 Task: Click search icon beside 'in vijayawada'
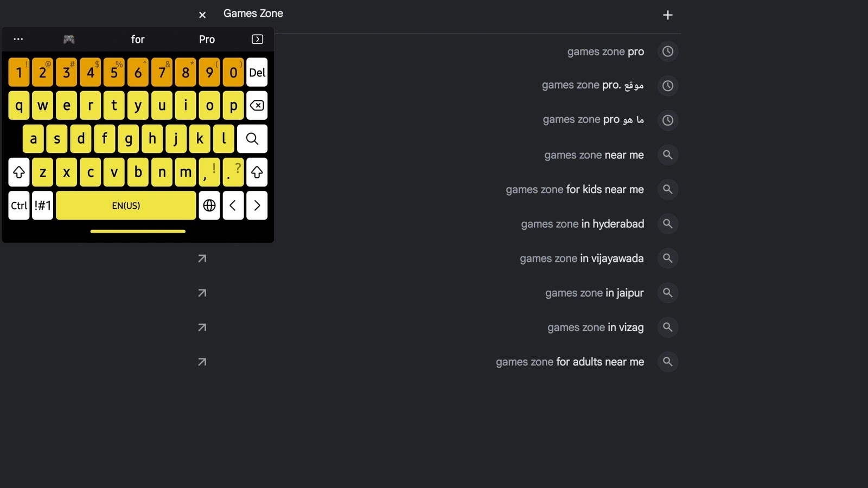pyautogui.click(x=668, y=259)
